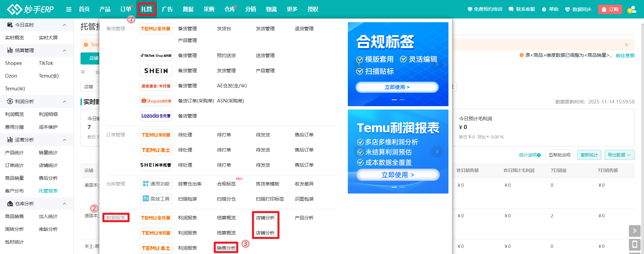Open the 托管 top menu
The height and width of the screenshot is (254, 644).
(x=147, y=9)
